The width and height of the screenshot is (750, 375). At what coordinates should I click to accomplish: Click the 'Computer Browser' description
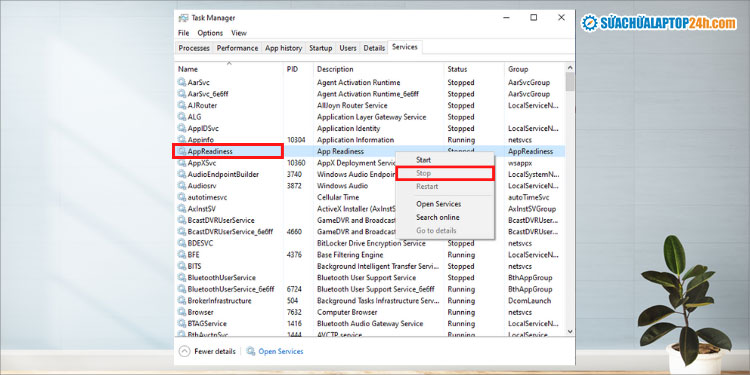(347, 312)
